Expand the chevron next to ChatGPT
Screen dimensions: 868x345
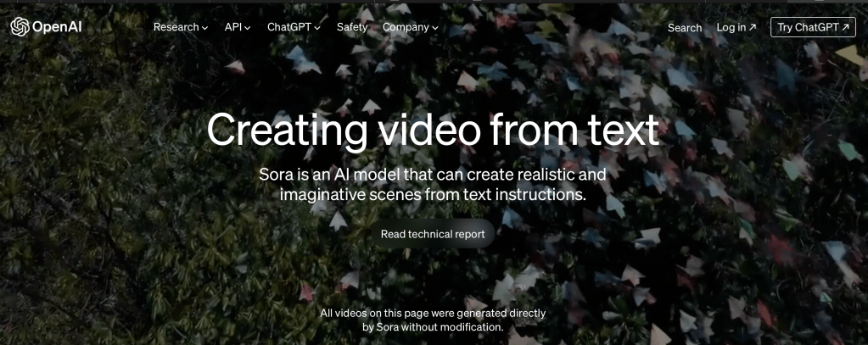(x=317, y=28)
